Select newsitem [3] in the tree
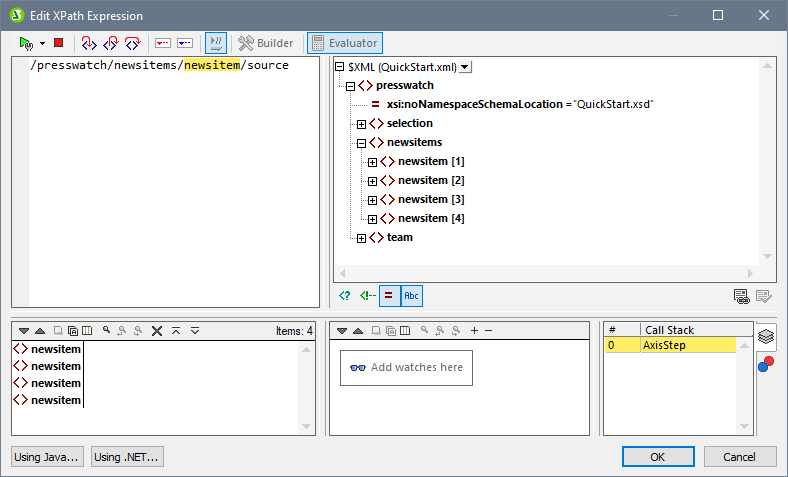This screenshot has width=788, height=477. (x=430, y=200)
